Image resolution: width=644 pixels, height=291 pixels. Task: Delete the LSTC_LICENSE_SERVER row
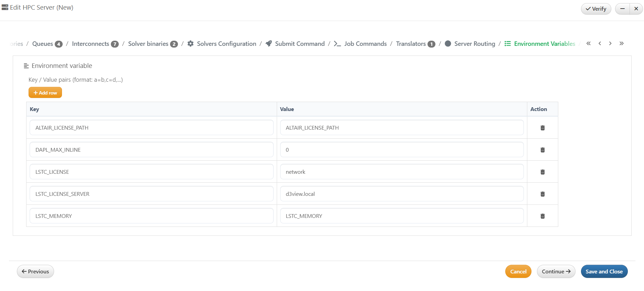(x=542, y=194)
